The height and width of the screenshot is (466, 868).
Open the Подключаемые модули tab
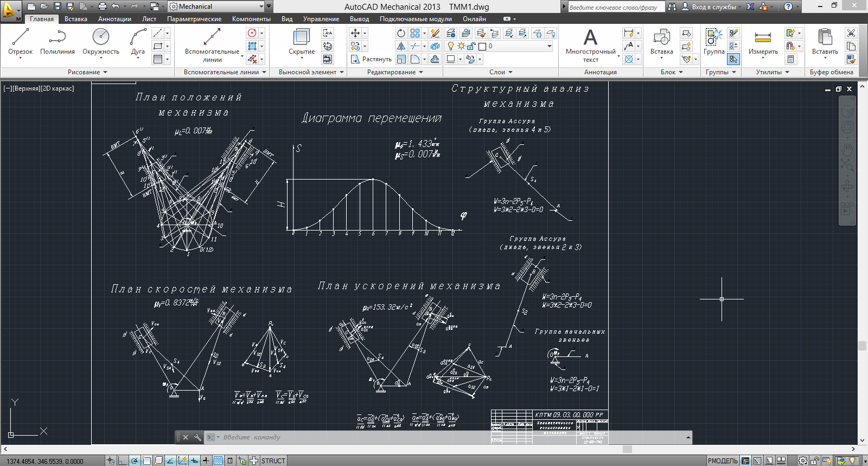[x=416, y=19]
